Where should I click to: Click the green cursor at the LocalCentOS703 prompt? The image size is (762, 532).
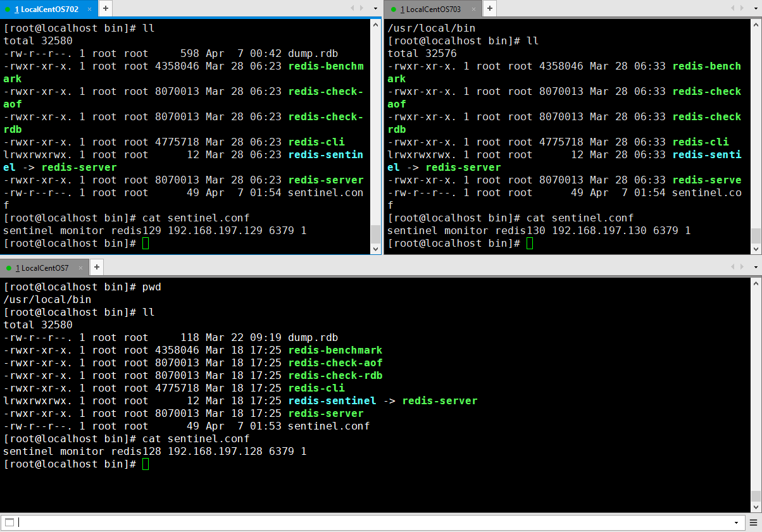point(530,244)
